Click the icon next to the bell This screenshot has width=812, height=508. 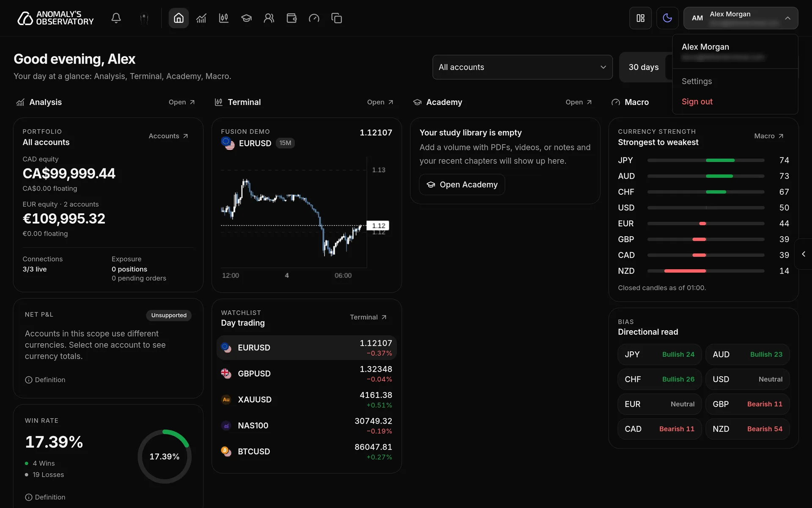coord(144,18)
